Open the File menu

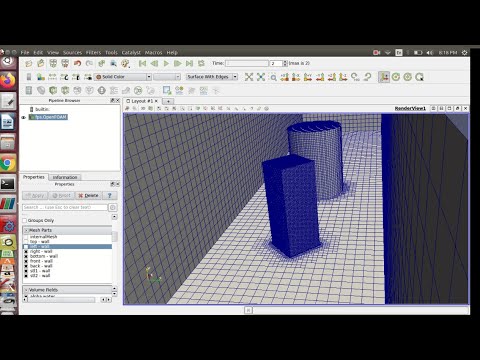pyautogui.click(x=25, y=53)
